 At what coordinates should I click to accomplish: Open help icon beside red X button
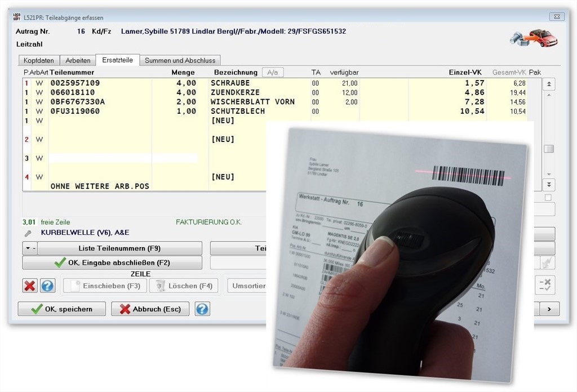coord(47,286)
